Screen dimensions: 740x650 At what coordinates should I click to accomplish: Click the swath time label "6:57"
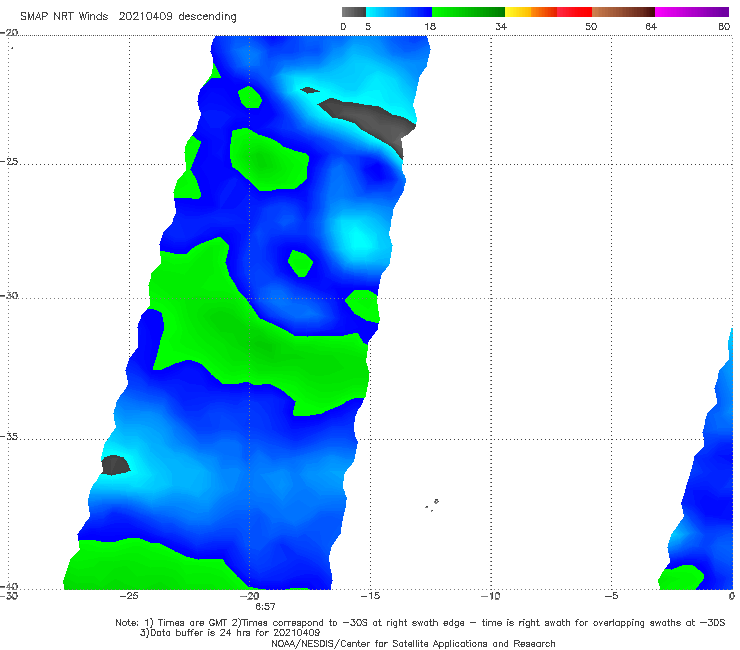pos(265,607)
